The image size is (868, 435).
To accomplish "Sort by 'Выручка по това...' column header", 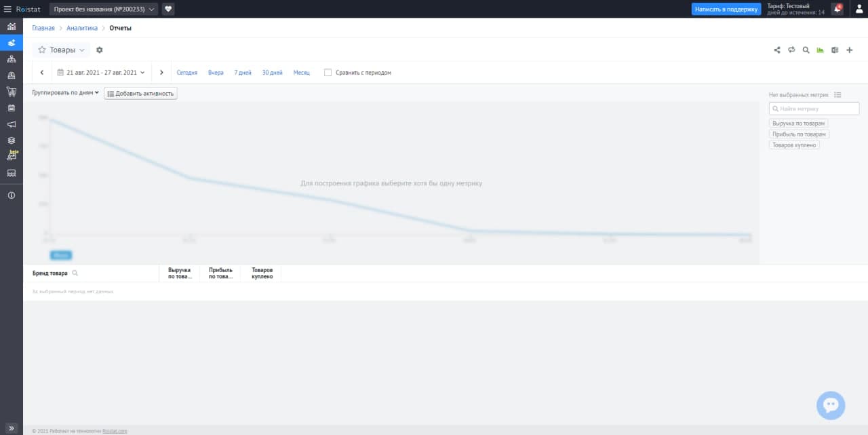I will (x=180, y=273).
